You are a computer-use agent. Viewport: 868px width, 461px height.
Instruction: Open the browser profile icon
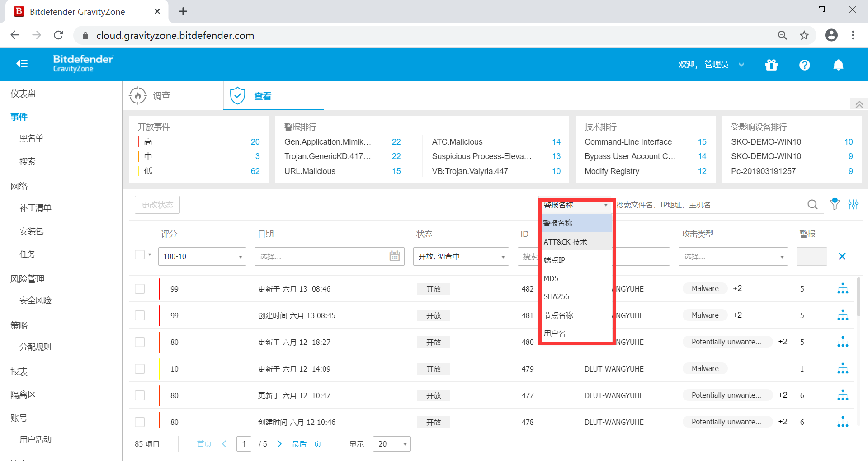(x=831, y=35)
